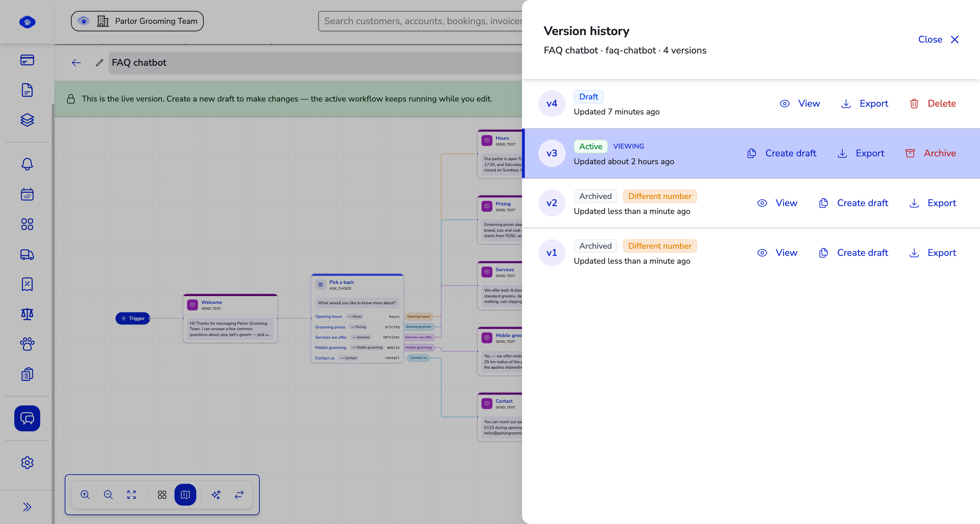Click the pencil edit name icon
Image resolution: width=980 pixels, height=524 pixels.
tap(99, 63)
